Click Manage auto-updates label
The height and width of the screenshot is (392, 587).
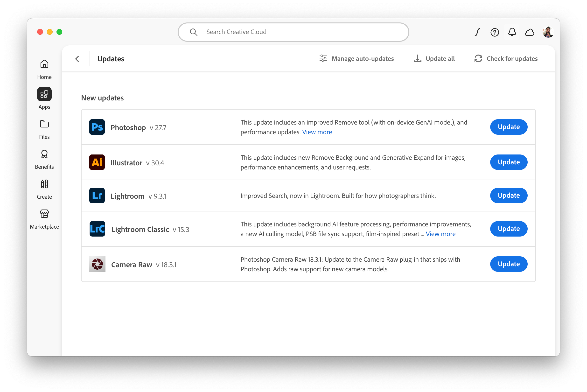pyautogui.click(x=363, y=58)
